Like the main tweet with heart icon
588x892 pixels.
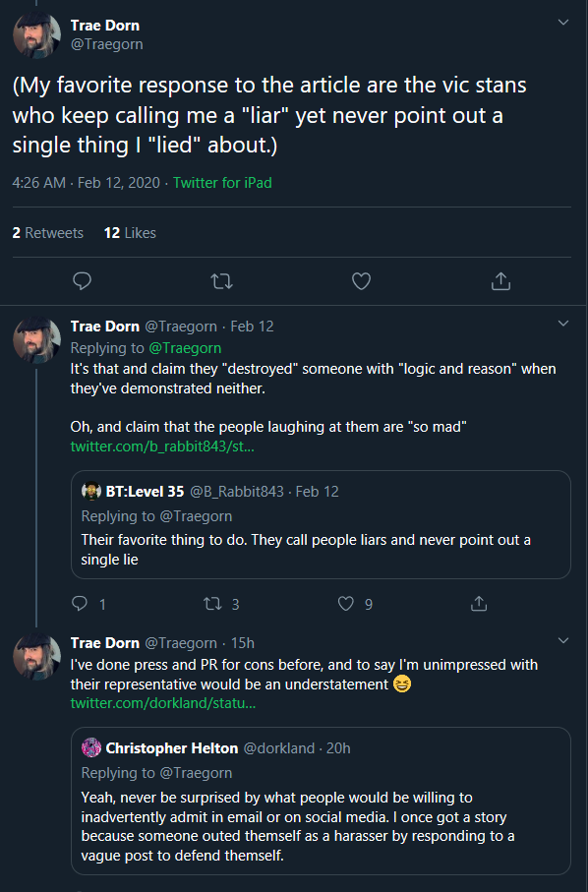pyautogui.click(x=361, y=281)
